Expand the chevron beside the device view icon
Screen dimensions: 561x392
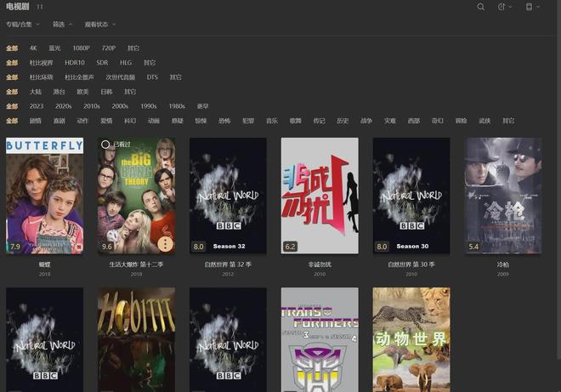538,7
